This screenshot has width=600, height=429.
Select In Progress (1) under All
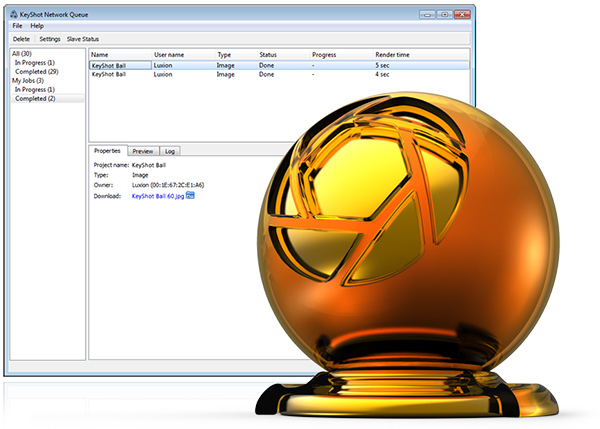(x=35, y=62)
